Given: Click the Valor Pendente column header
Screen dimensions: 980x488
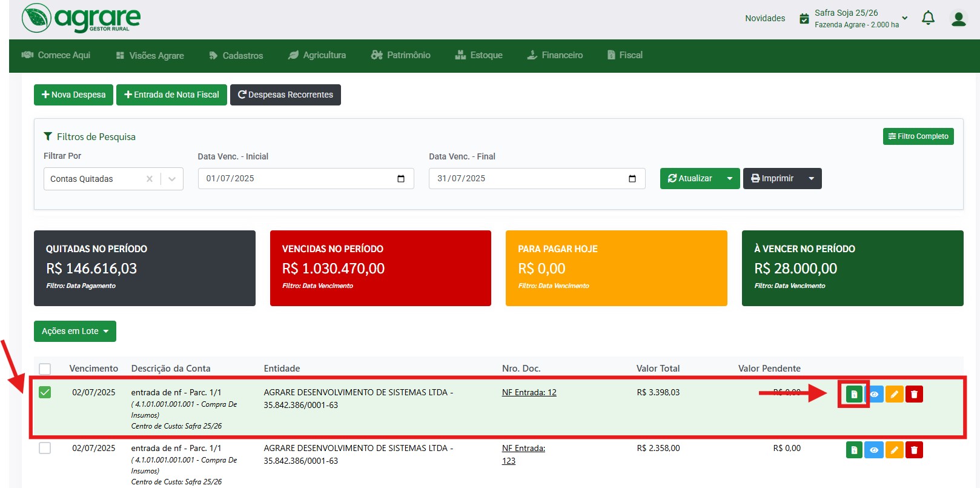Looking at the screenshot, I should coord(769,369).
